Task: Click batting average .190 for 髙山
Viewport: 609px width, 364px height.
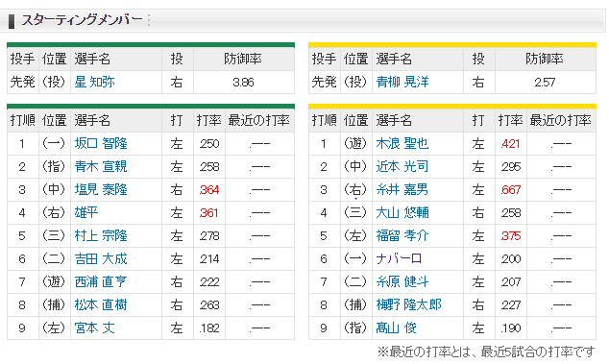Action: [511, 328]
